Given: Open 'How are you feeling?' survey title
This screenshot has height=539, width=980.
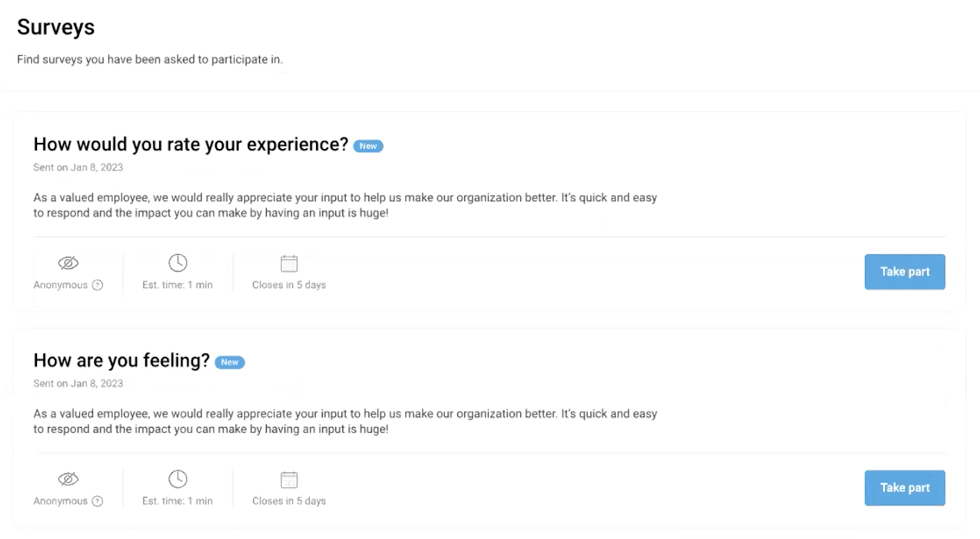Looking at the screenshot, I should pos(121,360).
